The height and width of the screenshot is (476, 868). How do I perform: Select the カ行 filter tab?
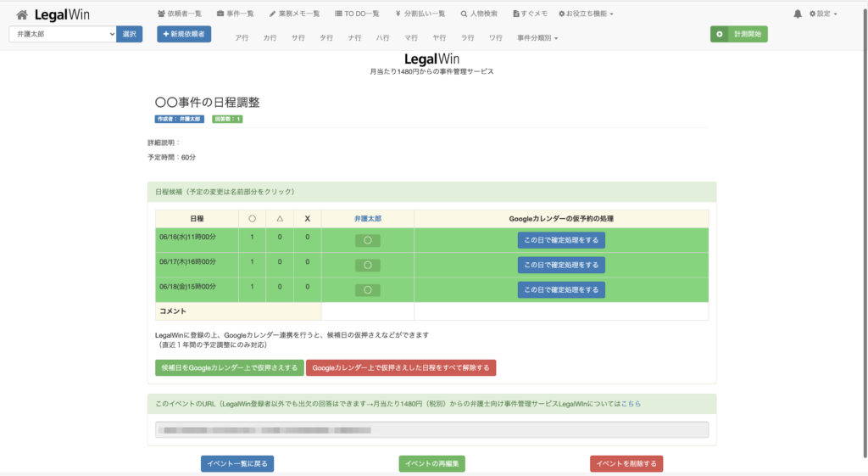tap(270, 38)
